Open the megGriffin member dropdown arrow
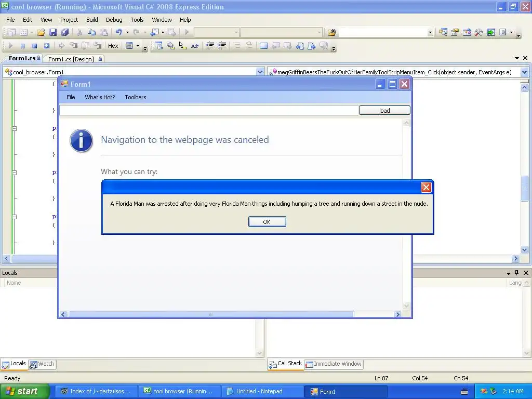 point(524,72)
